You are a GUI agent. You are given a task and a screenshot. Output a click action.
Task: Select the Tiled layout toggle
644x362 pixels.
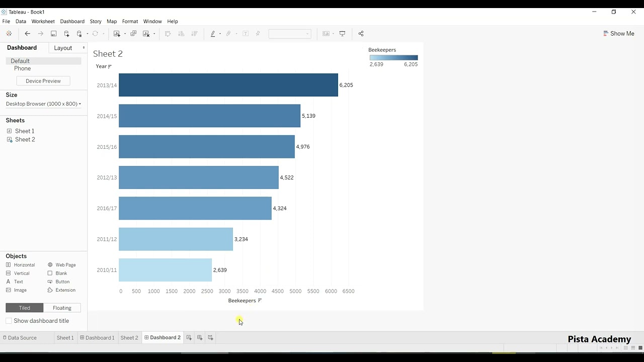coord(24,308)
